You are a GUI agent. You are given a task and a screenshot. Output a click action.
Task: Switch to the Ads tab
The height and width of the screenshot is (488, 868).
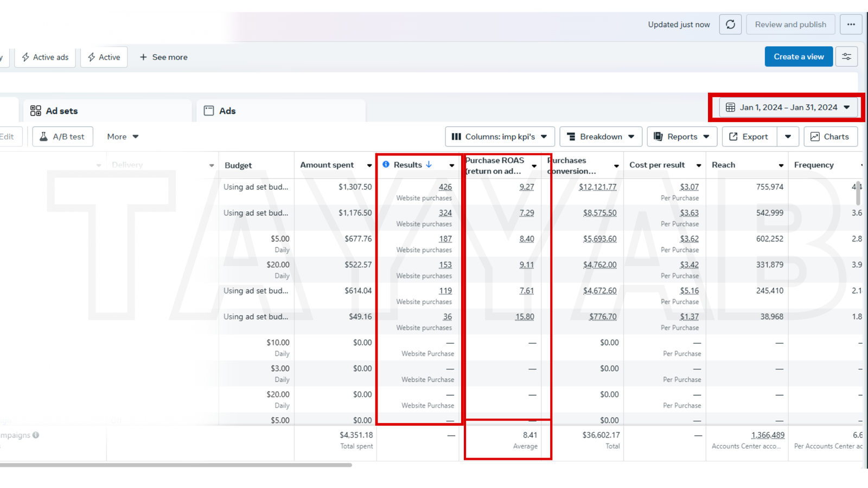[x=220, y=111]
